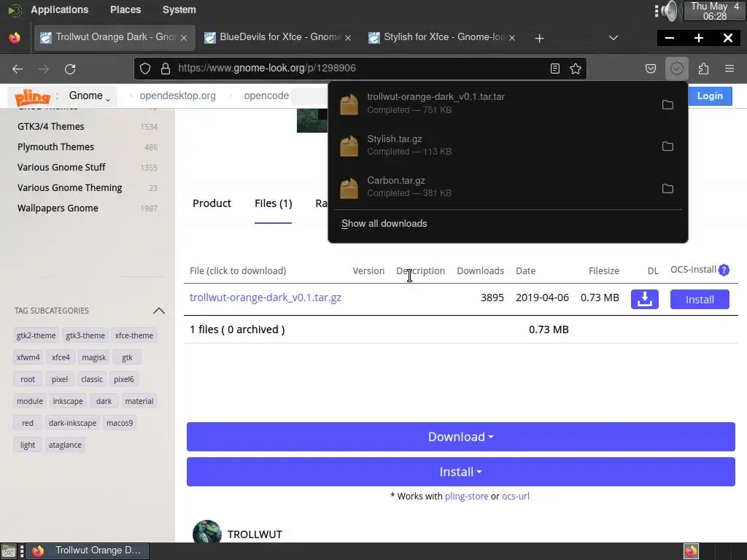Click Install button in file row
Viewport: 747px width, 560px height.
pos(700,300)
